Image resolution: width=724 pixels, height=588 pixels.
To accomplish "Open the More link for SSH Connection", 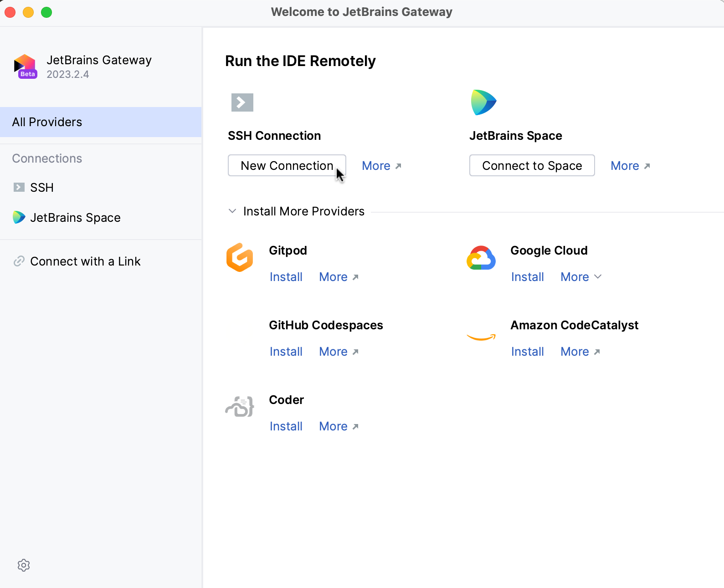I will tap(381, 166).
